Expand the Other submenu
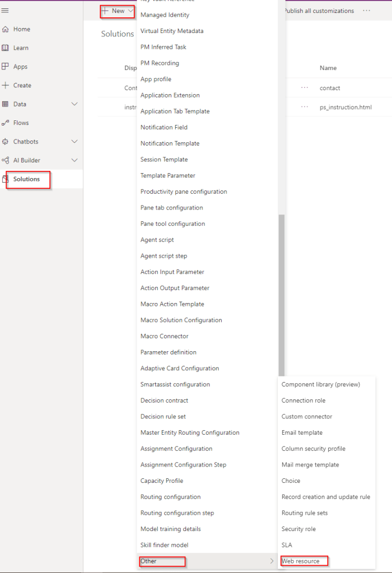Image resolution: width=392 pixels, height=573 pixels. (x=207, y=561)
